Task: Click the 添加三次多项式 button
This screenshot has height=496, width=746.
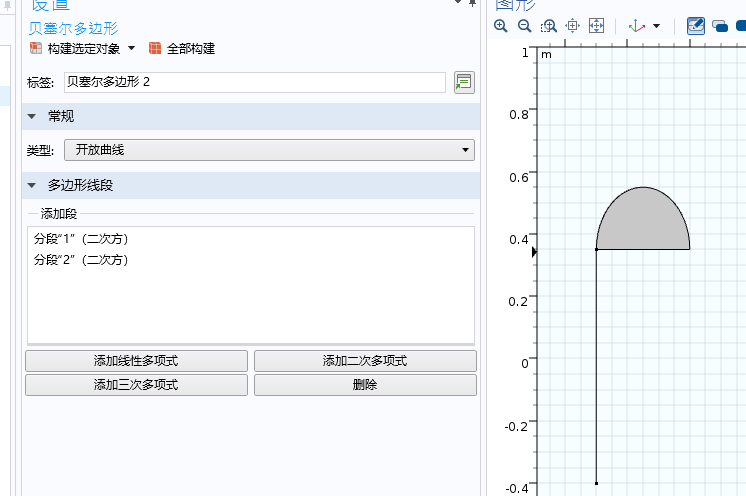Action: [137, 385]
